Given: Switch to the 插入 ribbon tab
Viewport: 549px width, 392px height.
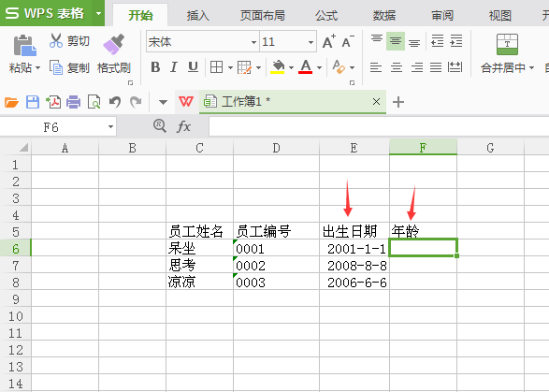Looking at the screenshot, I should point(198,15).
